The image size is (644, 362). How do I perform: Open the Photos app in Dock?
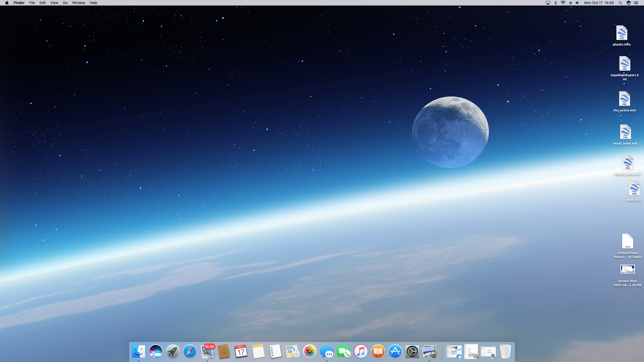309,351
